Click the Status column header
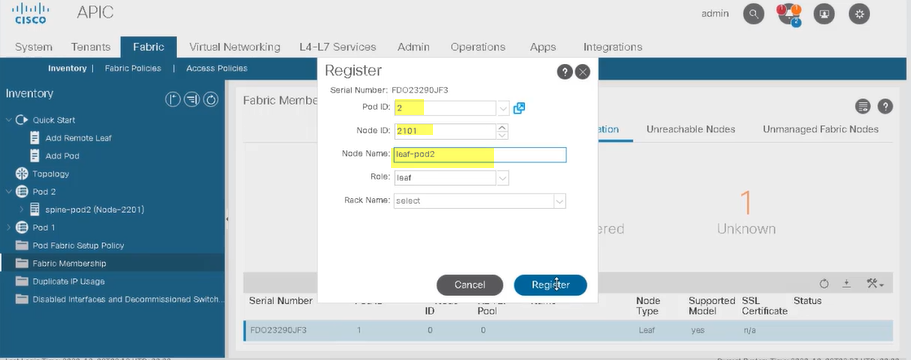The height and width of the screenshot is (360, 911). 807,301
